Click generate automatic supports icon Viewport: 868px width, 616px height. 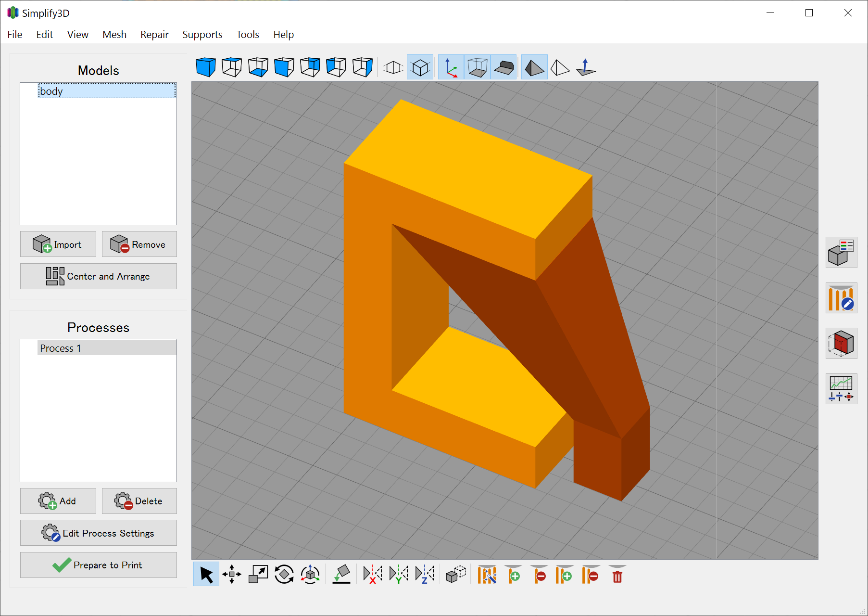(487, 574)
